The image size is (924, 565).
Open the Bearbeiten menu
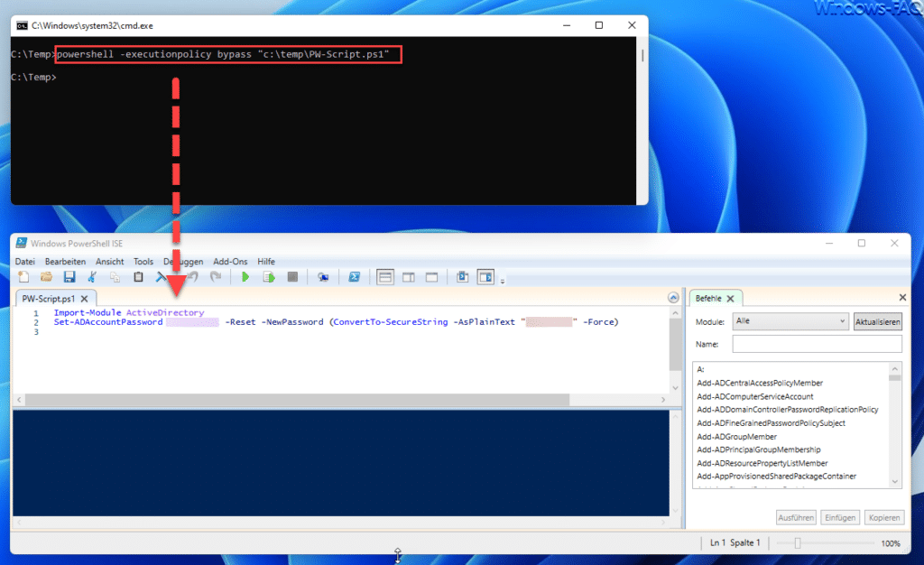click(x=65, y=261)
